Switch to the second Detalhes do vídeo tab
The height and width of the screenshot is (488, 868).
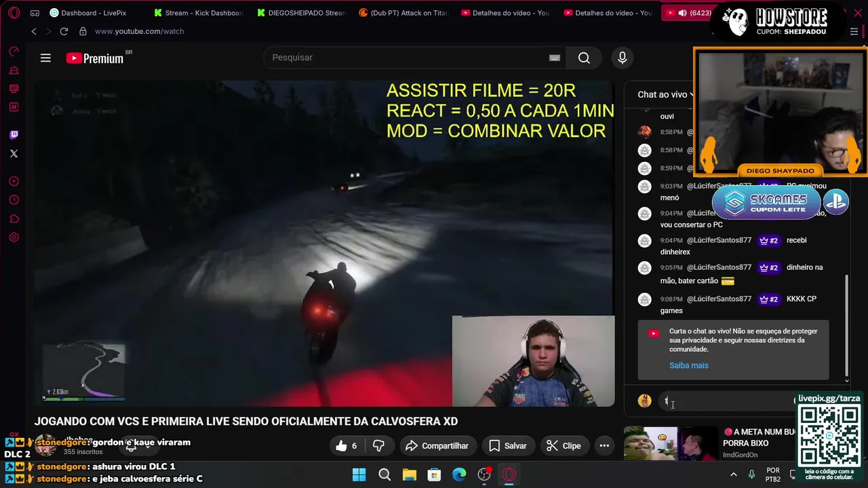608,13
